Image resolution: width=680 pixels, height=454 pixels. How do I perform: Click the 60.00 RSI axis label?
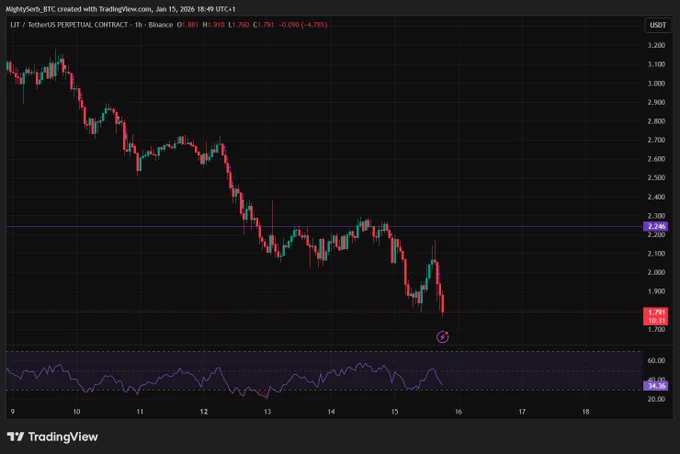(x=656, y=360)
